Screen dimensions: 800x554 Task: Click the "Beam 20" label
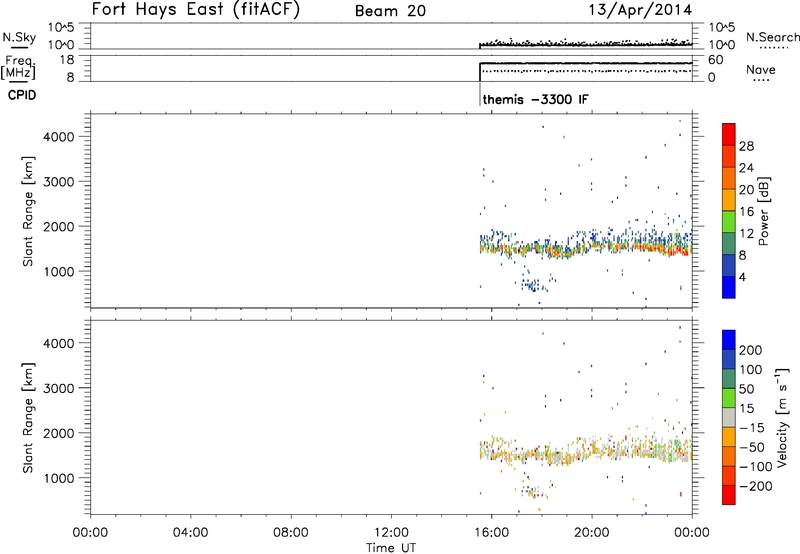[390, 11]
